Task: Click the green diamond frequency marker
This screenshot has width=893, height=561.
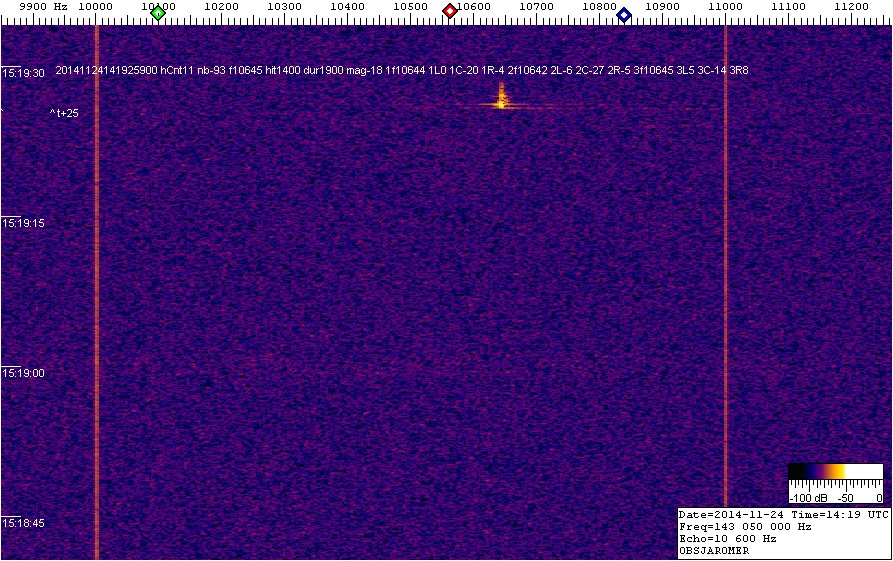Action: 157,13
